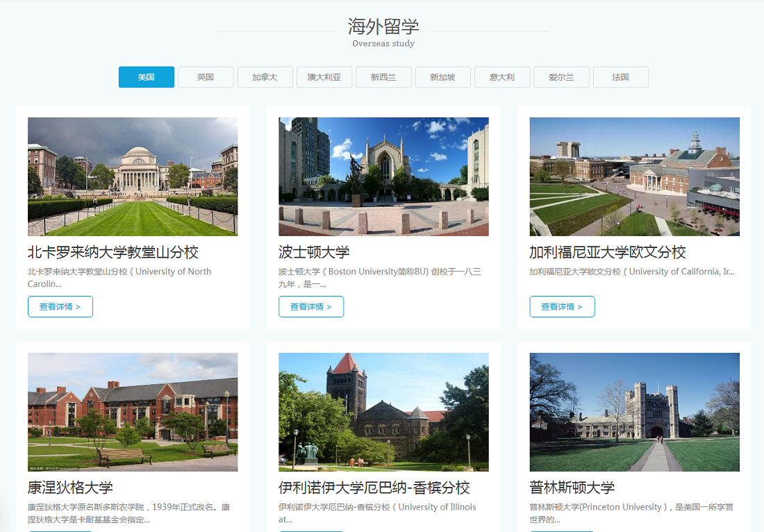Select the 爱尔兰 tab

[561, 77]
